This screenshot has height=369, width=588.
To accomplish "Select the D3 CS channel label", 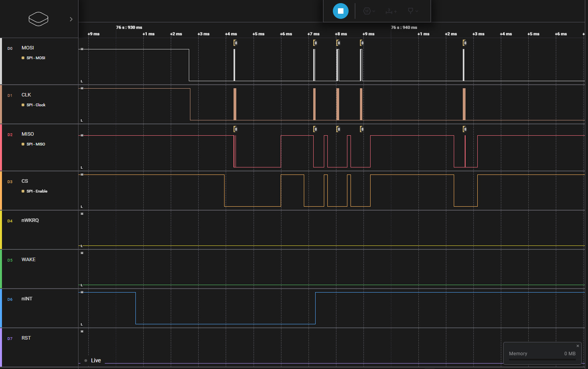I will coord(25,181).
